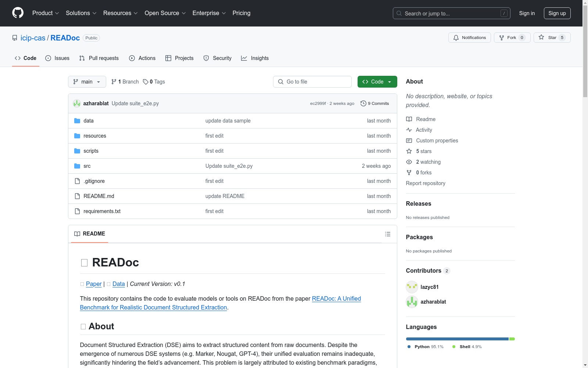Click the search magnifier icon in header
This screenshot has width=588, height=368.
pos(399,13)
